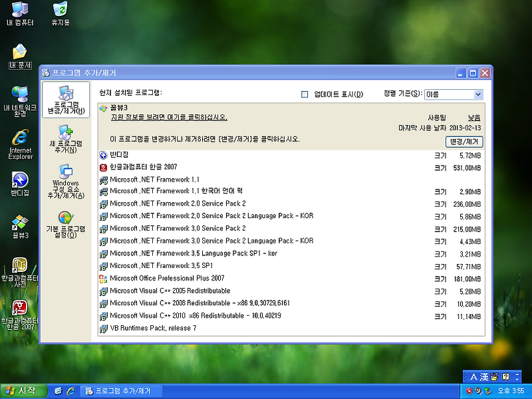Click the 한글과컴퓨터 한글 2007 list icon
The height and width of the screenshot is (399, 532).
tap(104, 168)
